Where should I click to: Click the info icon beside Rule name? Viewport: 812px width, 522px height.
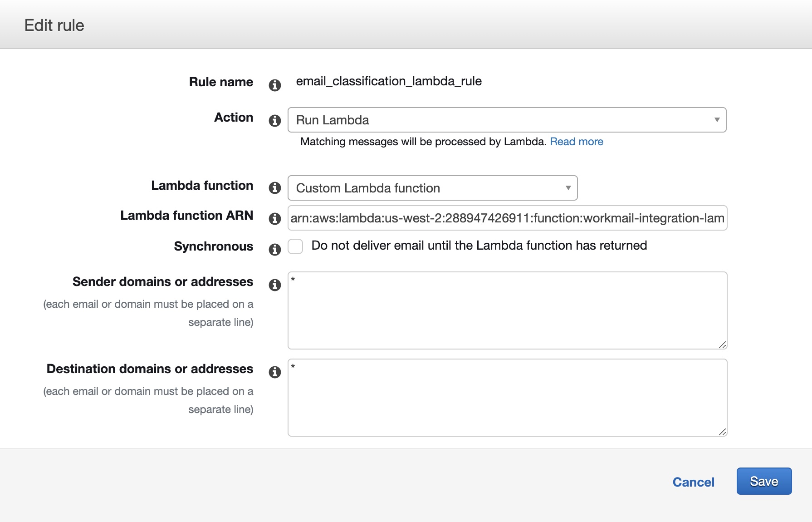[x=274, y=85]
